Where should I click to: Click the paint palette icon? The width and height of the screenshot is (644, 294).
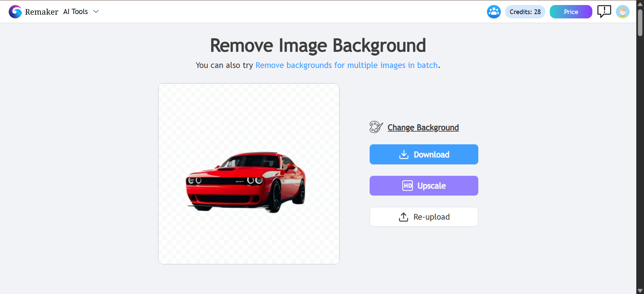point(376,127)
